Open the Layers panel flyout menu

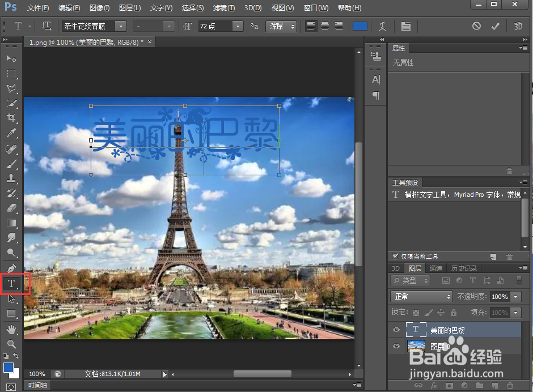[523, 268]
